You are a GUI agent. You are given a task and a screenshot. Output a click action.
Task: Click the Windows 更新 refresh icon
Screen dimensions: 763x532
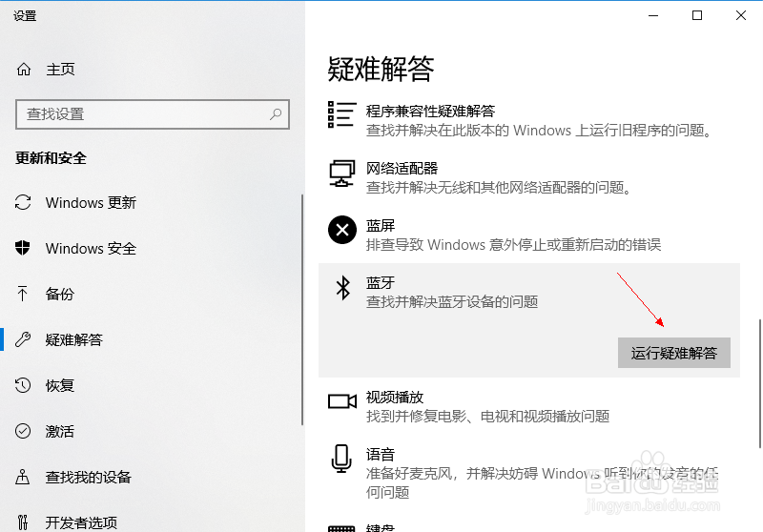pyautogui.click(x=23, y=202)
